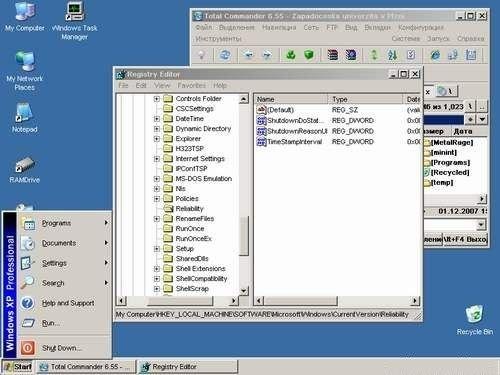Open the Notepad desktop shortcut
Viewport: 500px width, 375px height.
tap(25, 117)
